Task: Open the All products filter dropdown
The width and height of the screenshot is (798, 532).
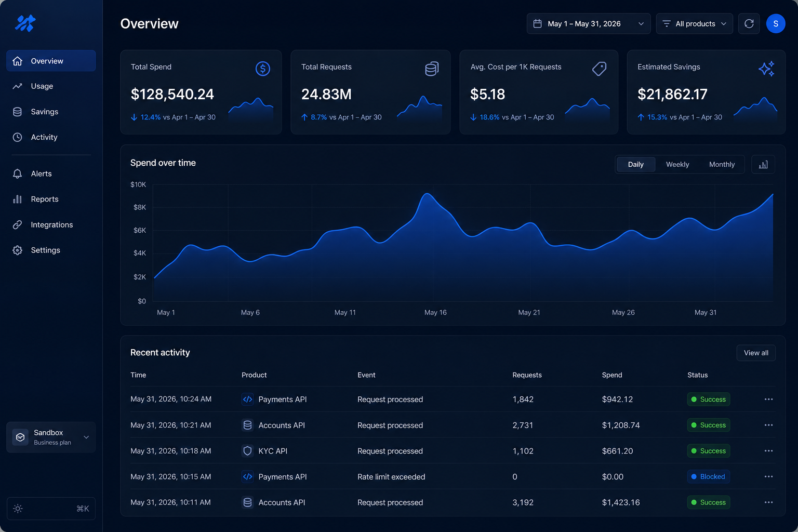Action: click(x=695, y=24)
